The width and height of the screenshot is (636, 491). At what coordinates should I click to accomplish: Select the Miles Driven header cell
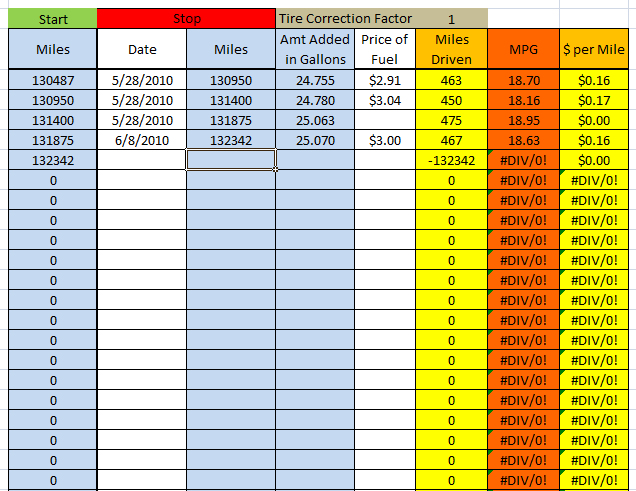pyautogui.click(x=451, y=49)
